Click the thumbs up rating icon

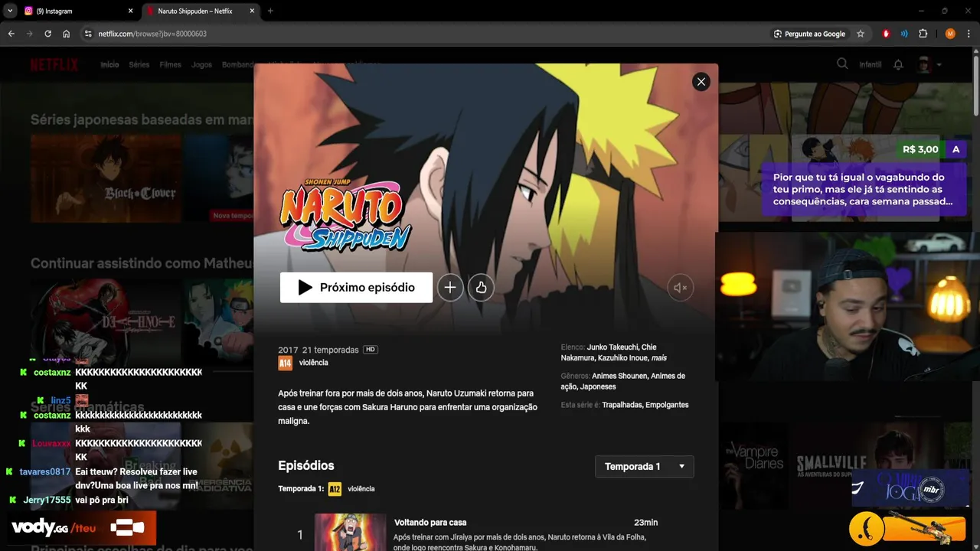[481, 288]
